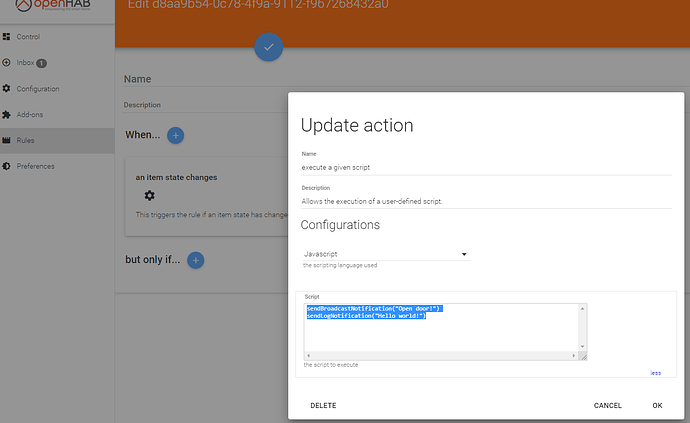Click the Control dashboard icon in sidebar

pos(7,37)
